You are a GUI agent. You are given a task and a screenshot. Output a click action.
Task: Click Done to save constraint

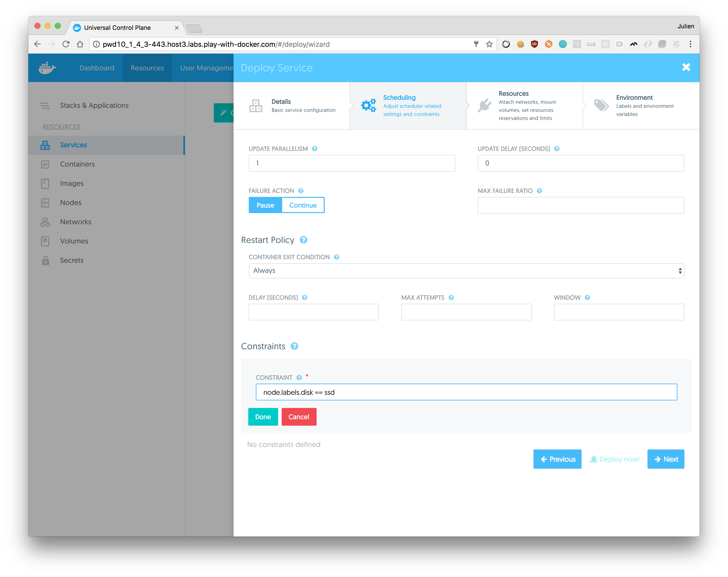[263, 417]
